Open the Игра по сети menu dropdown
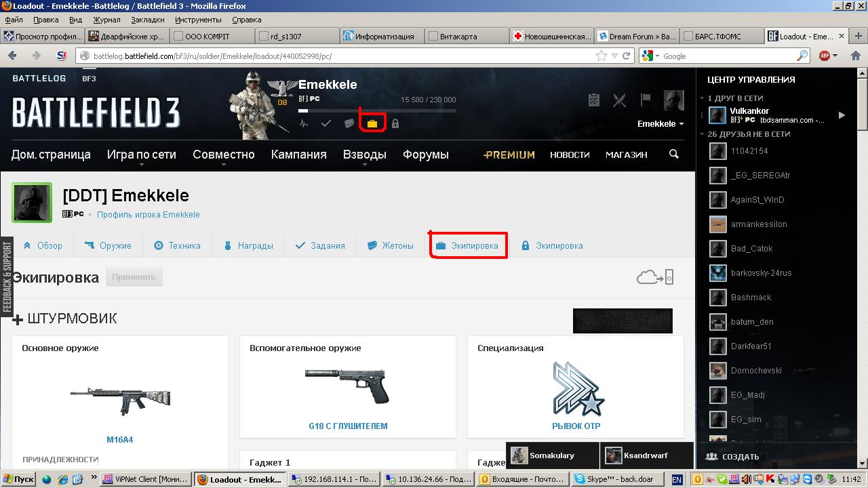The image size is (868, 488). 141,155
